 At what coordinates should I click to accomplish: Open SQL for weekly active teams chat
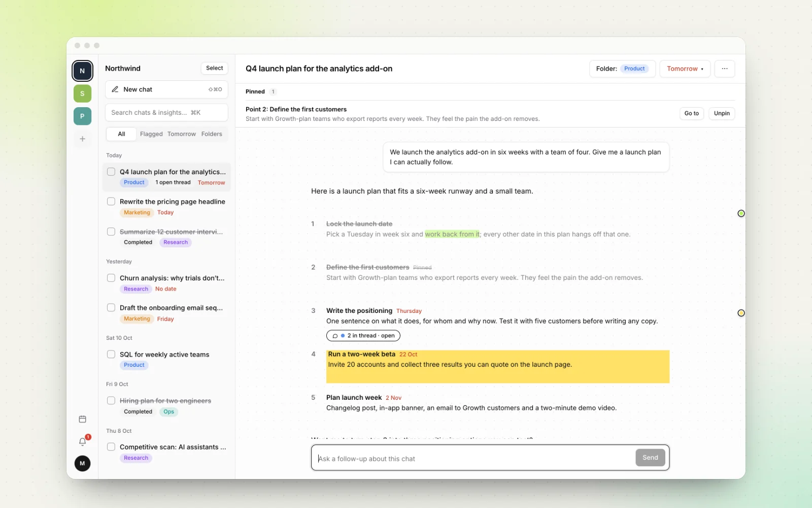164,355
